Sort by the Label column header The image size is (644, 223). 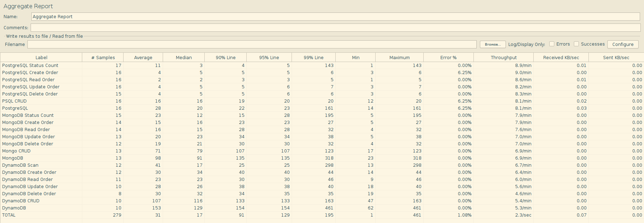click(41, 57)
